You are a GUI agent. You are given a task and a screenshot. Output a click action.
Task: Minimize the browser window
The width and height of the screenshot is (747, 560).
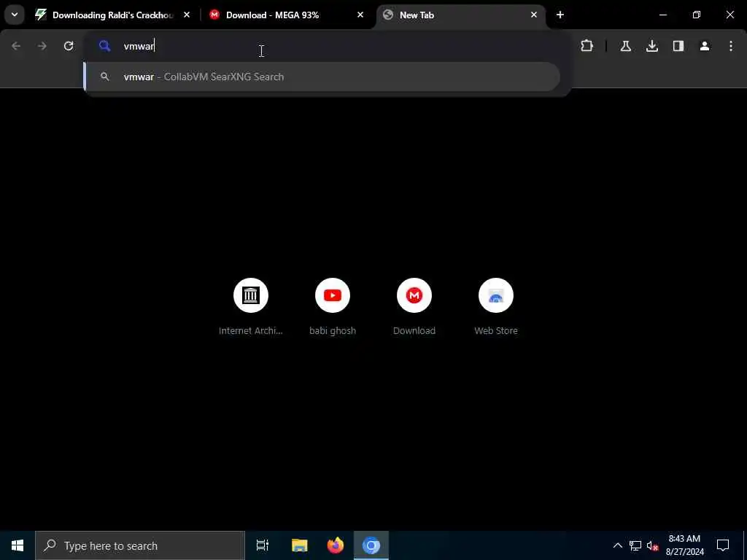click(x=662, y=15)
